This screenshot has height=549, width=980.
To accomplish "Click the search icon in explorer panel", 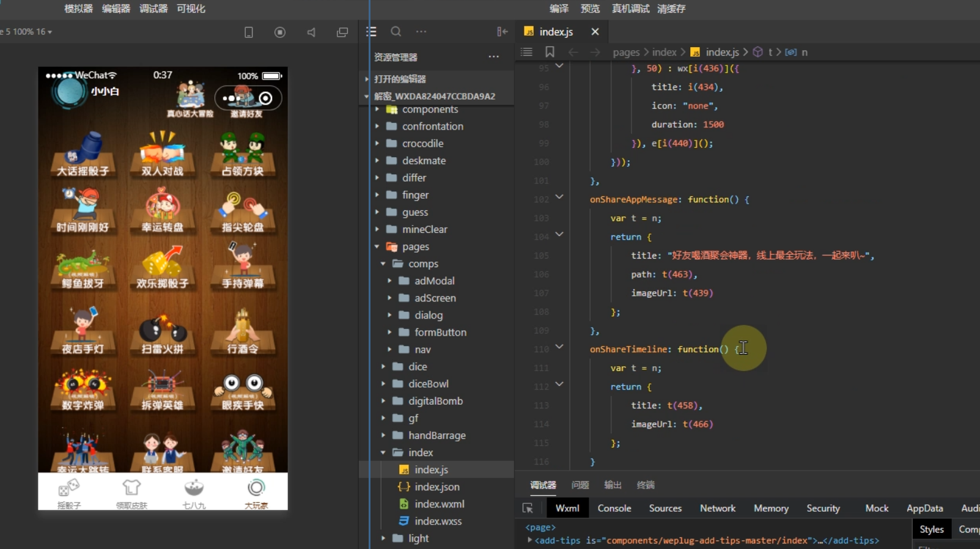I will [396, 32].
